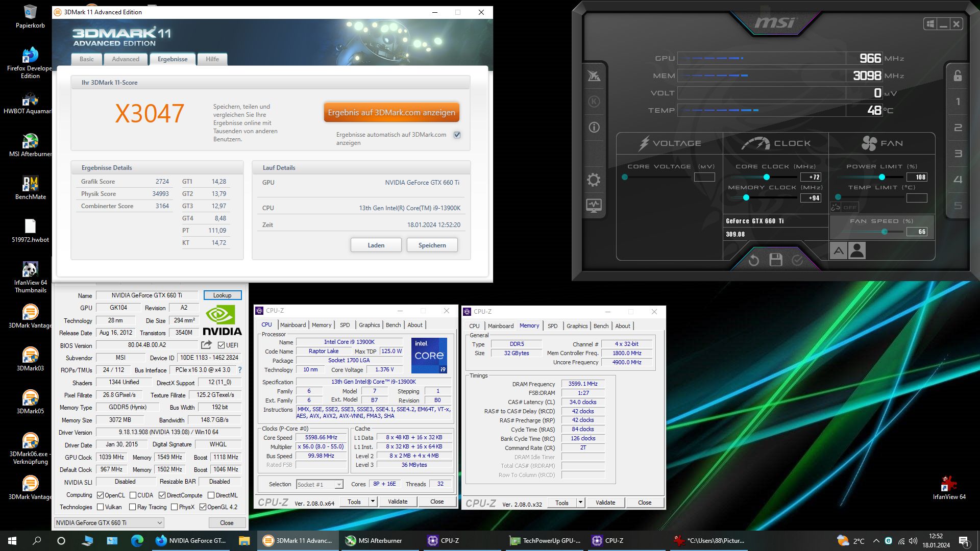Select Afterburner profile slot 1
This screenshot has width=980, height=551.
(958, 102)
